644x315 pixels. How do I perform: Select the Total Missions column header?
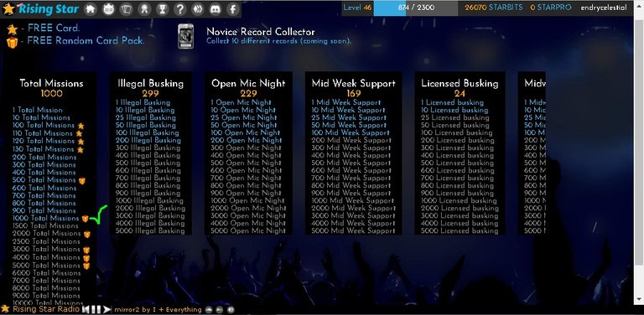51,83
